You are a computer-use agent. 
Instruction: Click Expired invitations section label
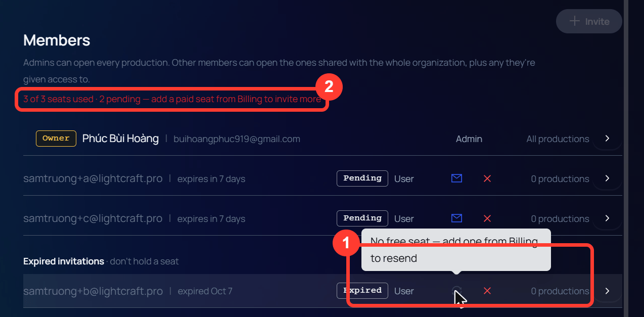64,261
